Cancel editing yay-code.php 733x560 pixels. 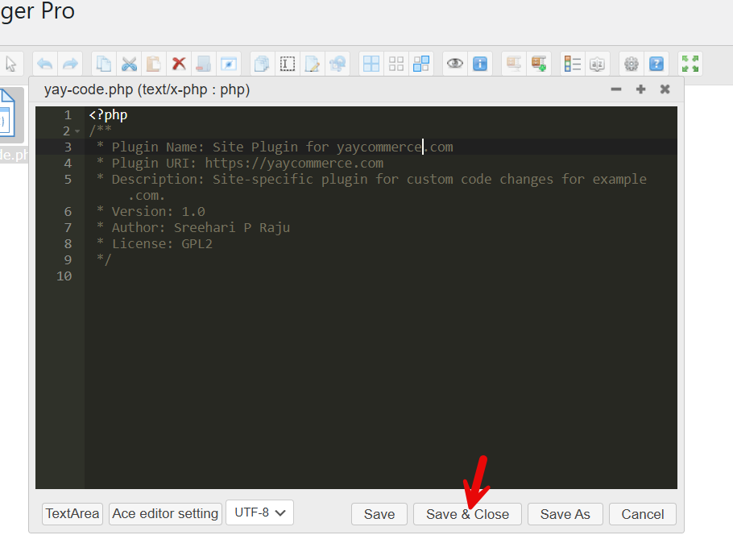tap(642, 514)
